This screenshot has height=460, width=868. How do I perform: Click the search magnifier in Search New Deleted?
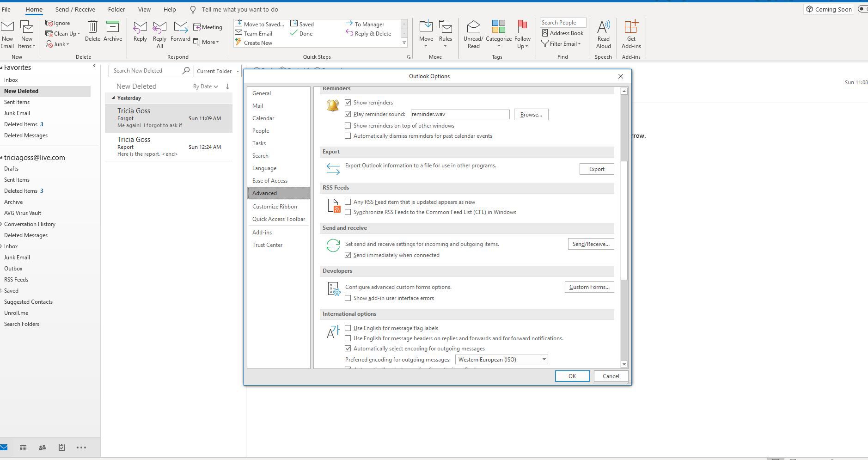click(x=186, y=71)
